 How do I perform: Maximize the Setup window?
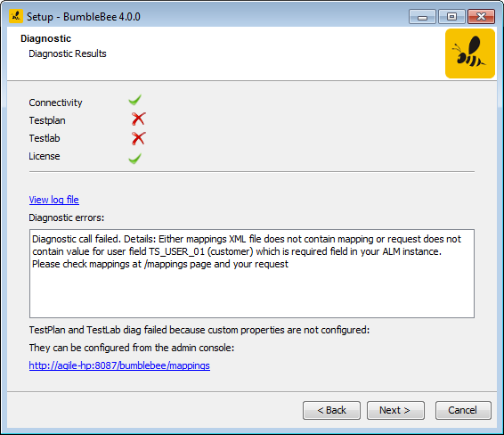click(452, 16)
